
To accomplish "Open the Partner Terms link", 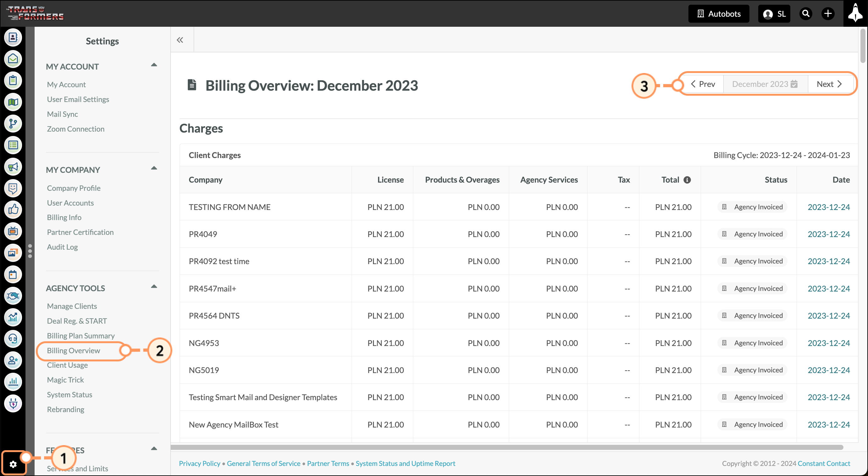I will (328, 463).
